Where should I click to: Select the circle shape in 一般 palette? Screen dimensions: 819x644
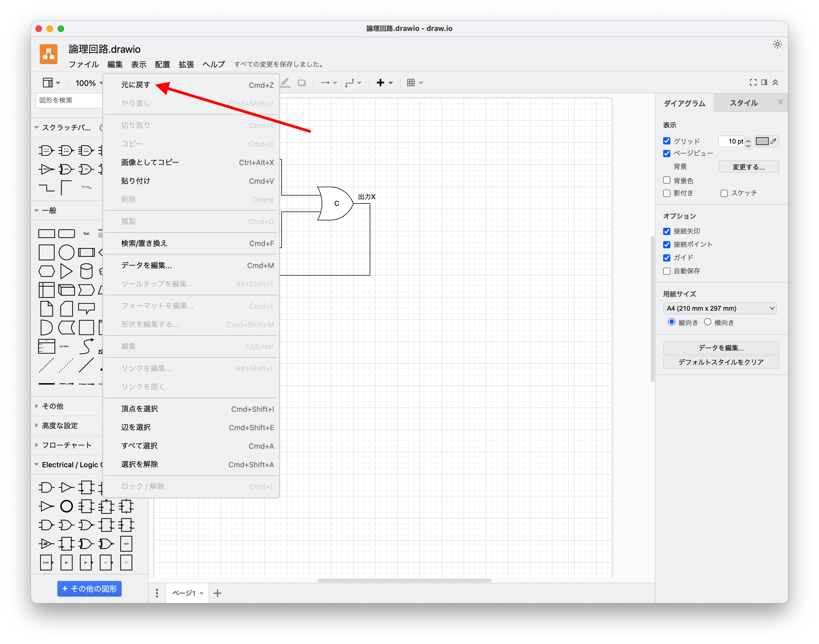click(x=66, y=252)
